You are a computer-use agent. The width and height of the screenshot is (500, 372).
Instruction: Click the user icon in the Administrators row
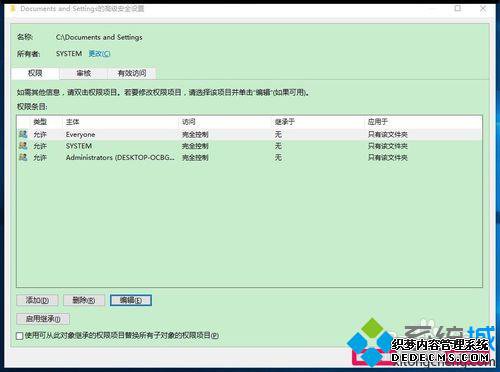(23, 157)
